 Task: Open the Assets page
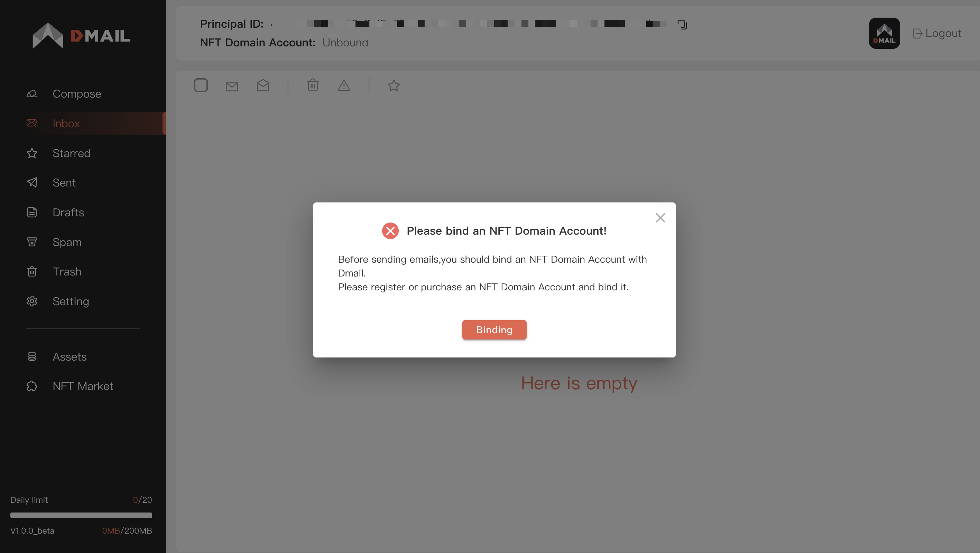click(x=83, y=357)
